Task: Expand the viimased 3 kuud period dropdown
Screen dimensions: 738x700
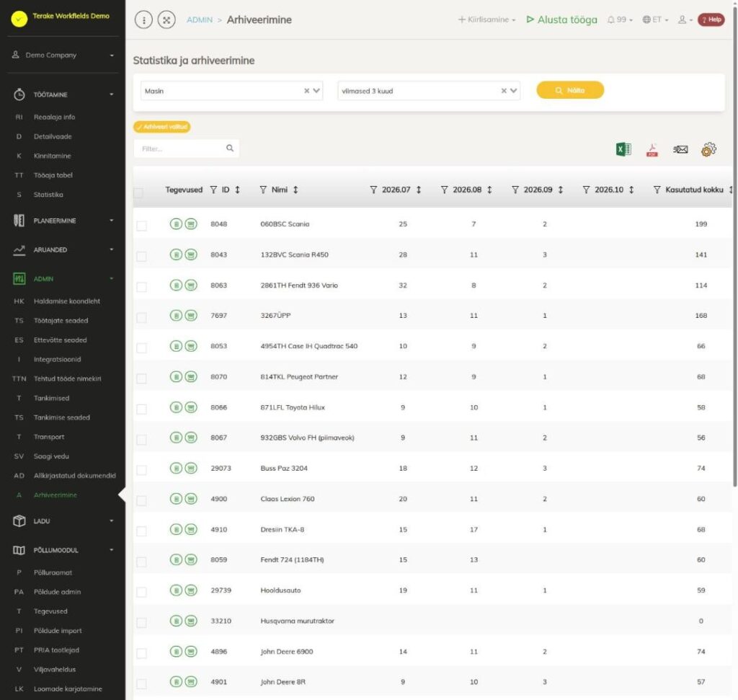Action: 429,91
